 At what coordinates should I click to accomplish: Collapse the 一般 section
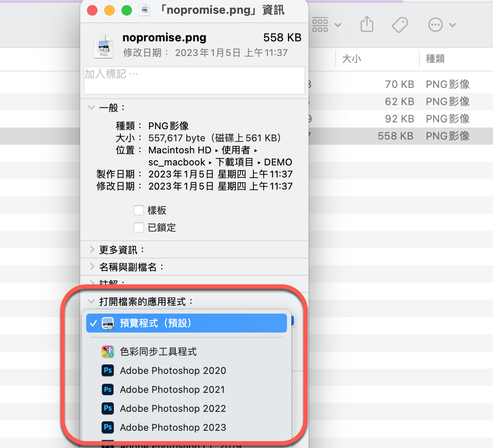(x=91, y=108)
